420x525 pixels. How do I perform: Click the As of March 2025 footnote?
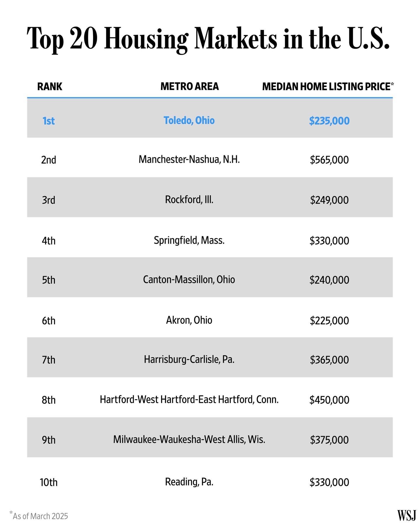click(x=38, y=516)
